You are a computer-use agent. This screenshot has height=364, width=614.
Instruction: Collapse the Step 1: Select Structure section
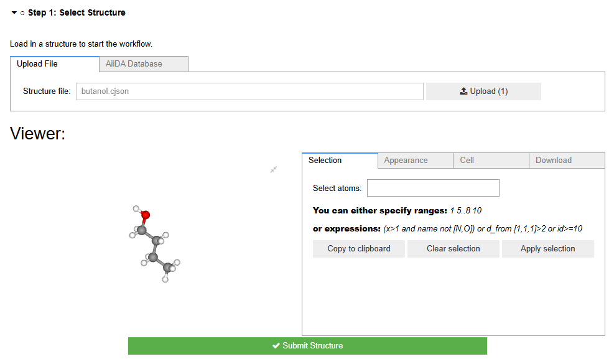coord(14,12)
